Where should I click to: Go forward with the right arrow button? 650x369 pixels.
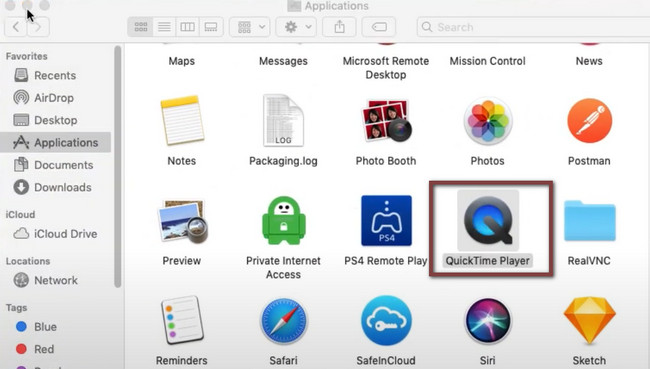pyautogui.click(x=38, y=27)
